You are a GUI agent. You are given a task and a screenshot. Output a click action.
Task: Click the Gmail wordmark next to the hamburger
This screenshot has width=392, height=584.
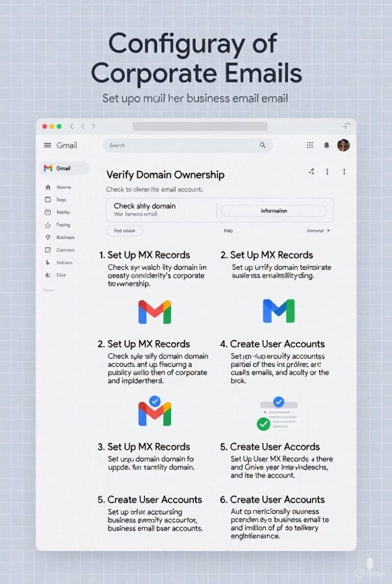(67, 145)
